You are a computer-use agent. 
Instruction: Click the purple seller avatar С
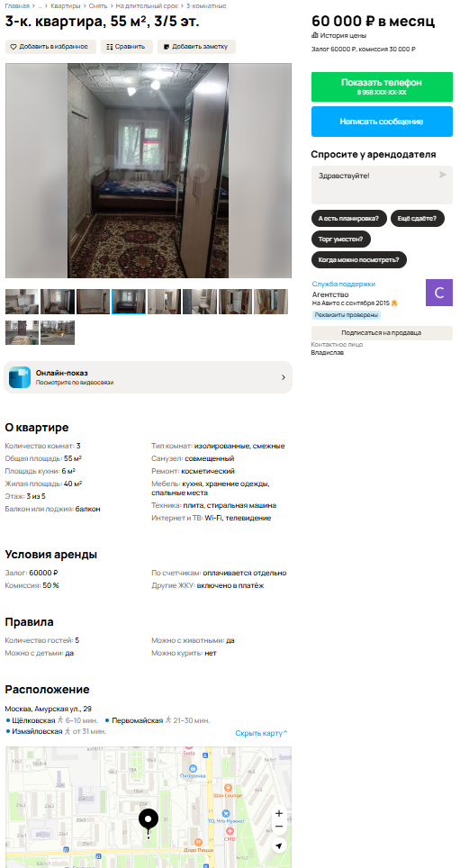(439, 293)
